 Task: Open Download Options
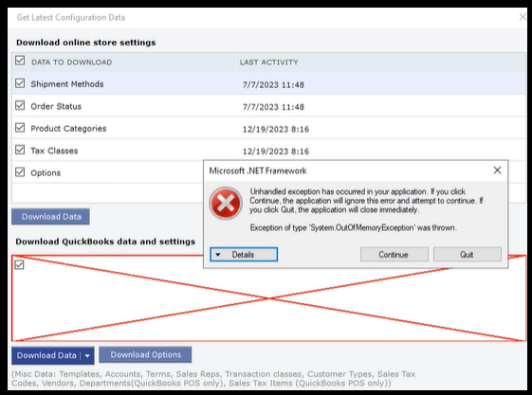tap(145, 354)
